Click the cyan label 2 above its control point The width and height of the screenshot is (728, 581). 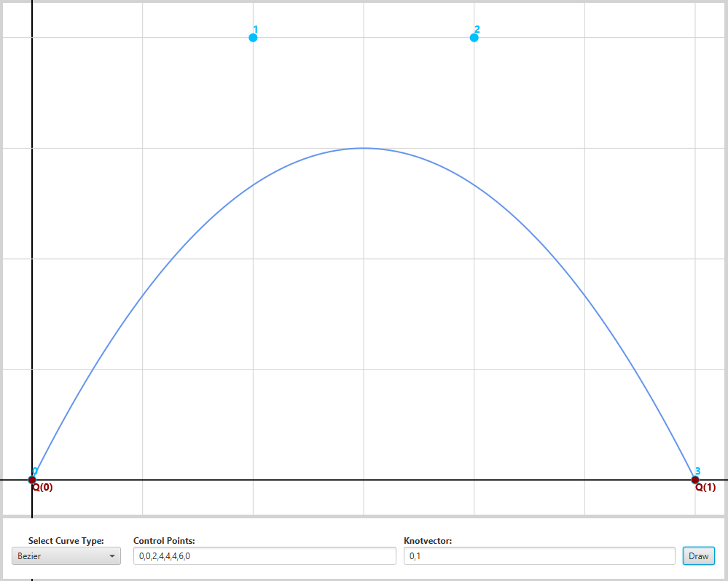click(x=477, y=28)
